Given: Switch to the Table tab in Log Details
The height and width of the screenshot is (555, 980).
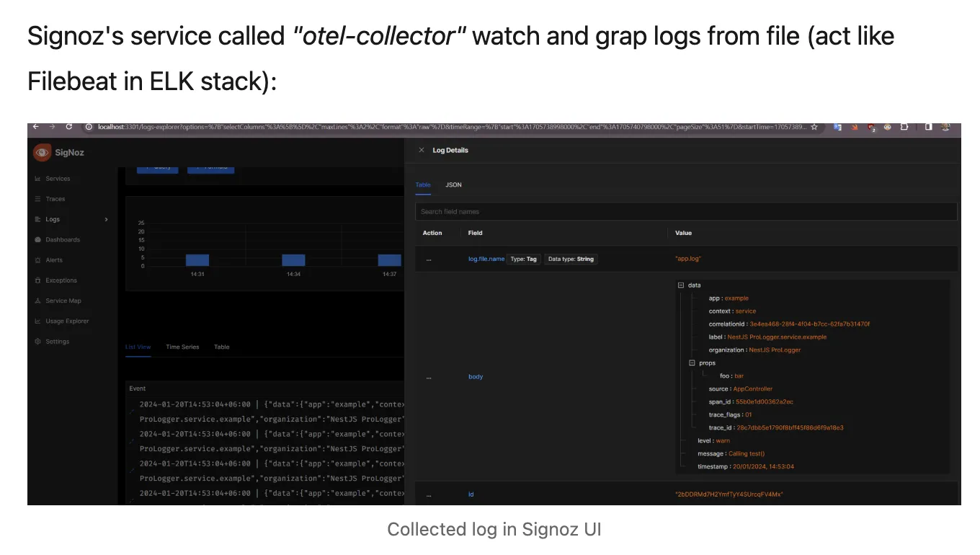Looking at the screenshot, I should click(423, 185).
